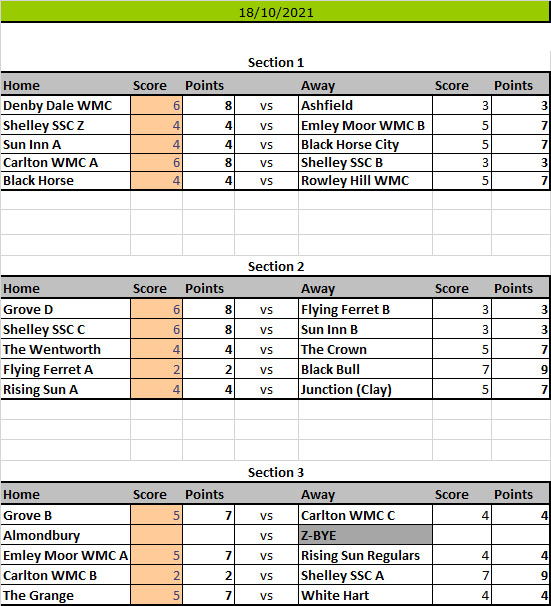551x606 pixels.
Task: Select the green 18/10/2021 date header
Action: pos(276,12)
